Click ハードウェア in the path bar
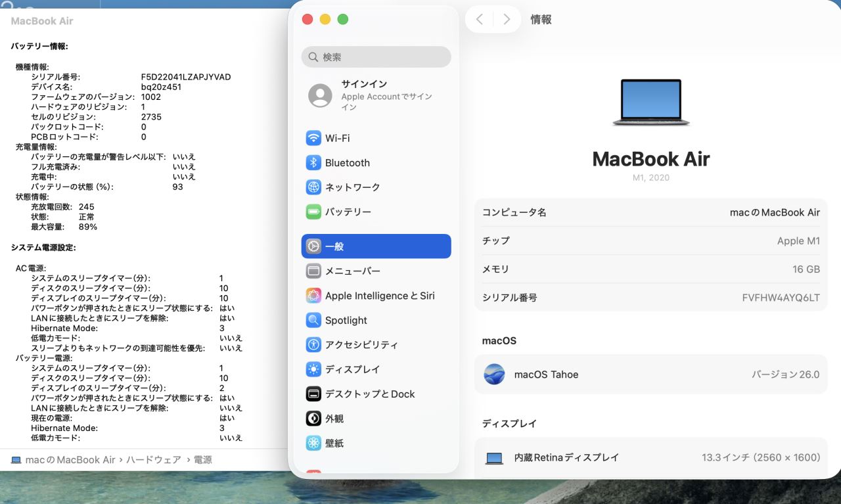 (153, 460)
